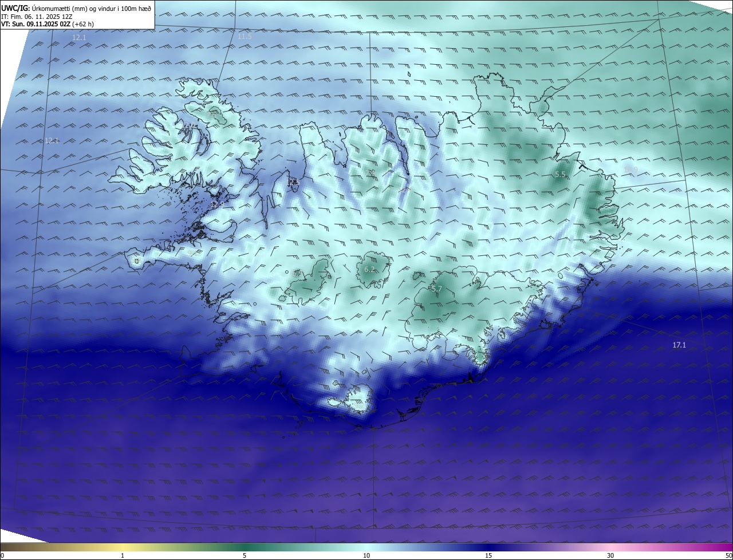733x560 pixels.
Task: Click the 10 tick on the color legend
Action: coord(366,555)
